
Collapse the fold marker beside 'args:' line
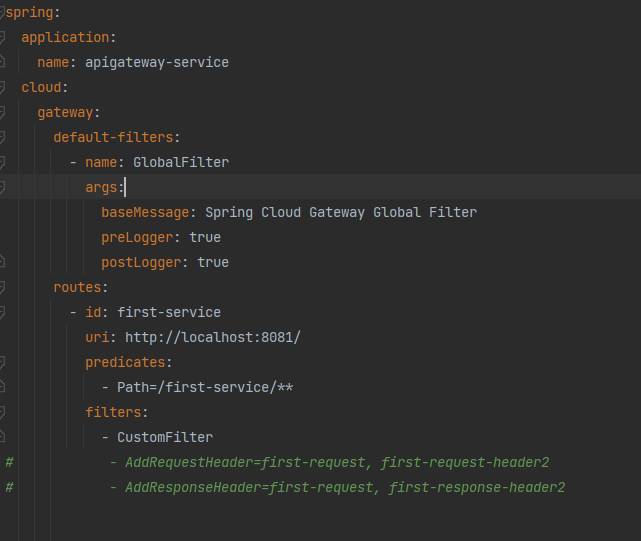(x=2, y=187)
